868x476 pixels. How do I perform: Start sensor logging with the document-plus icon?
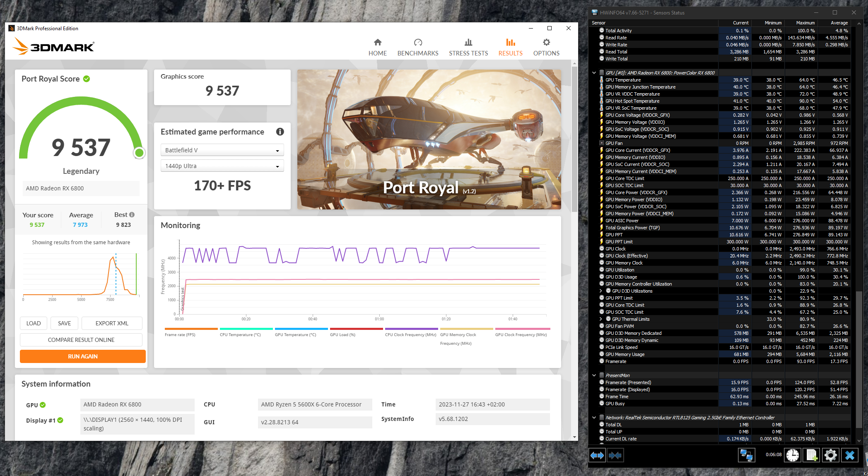point(812,455)
